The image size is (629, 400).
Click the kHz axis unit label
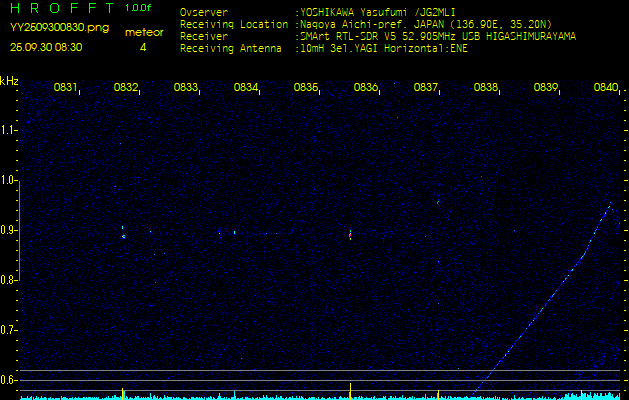[9, 81]
